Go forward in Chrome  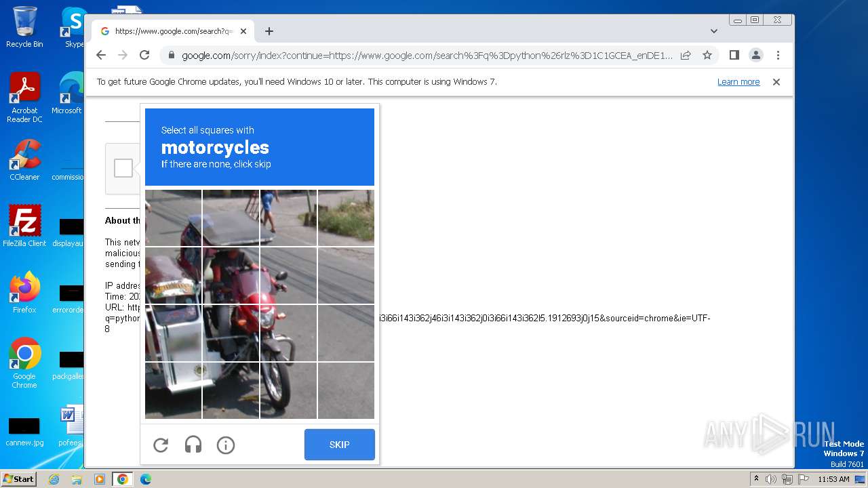[x=123, y=55]
